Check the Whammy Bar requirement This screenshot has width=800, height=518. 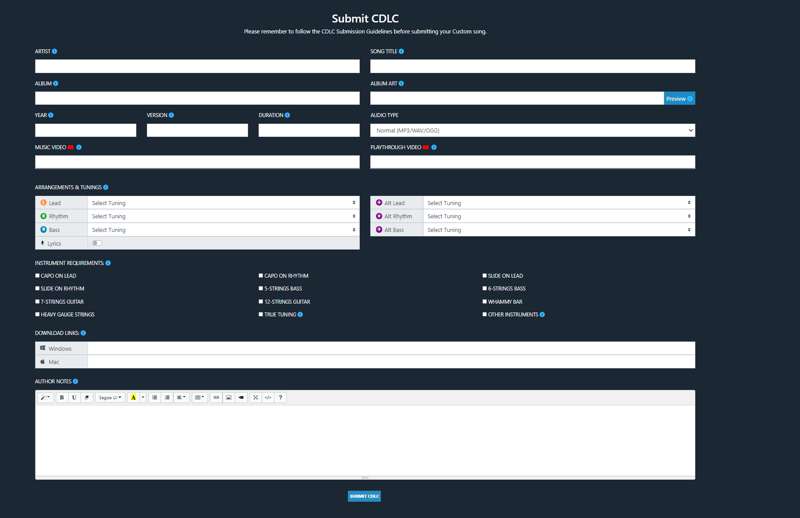coord(486,302)
